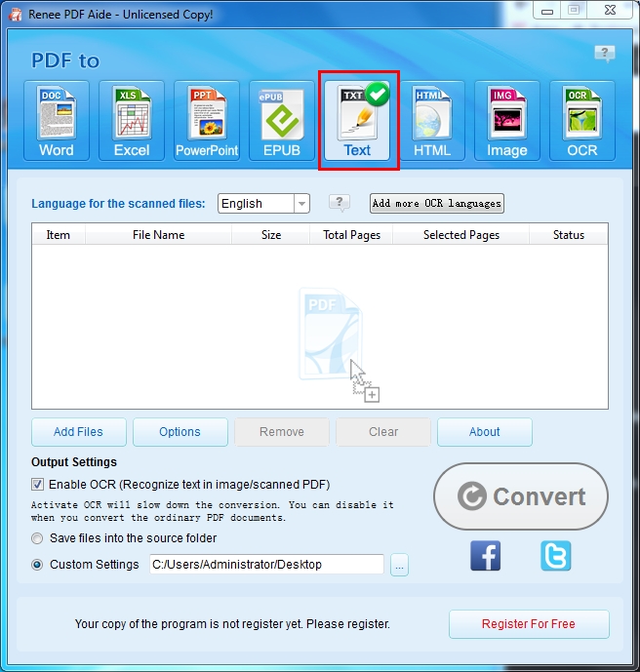Open the Options dialog
Image resolution: width=640 pixels, height=672 pixels.
coord(180,432)
